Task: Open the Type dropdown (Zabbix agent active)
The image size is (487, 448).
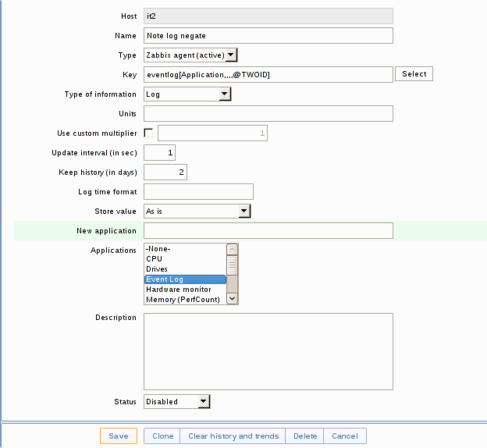Action: [190, 55]
